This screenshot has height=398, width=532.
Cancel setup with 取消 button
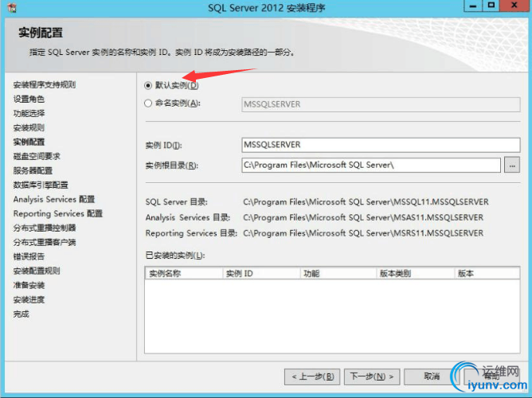[431, 377]
